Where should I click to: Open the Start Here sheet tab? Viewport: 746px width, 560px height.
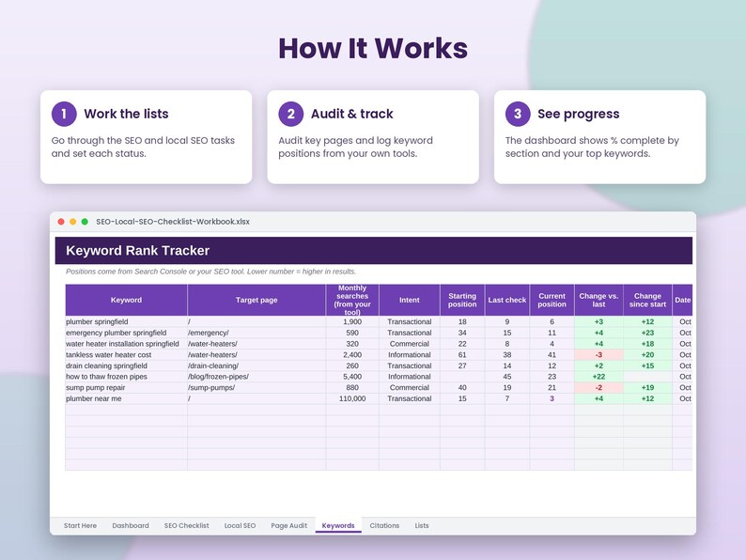80,525
